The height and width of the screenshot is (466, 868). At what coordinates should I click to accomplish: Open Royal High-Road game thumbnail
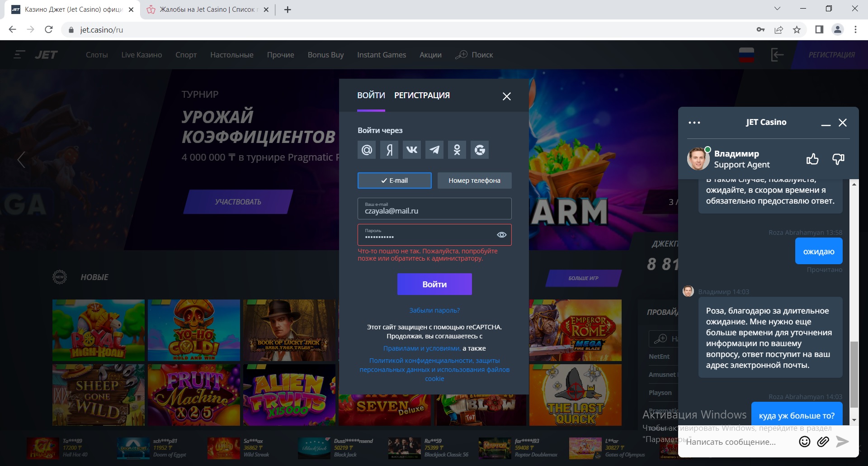[99, 330]
